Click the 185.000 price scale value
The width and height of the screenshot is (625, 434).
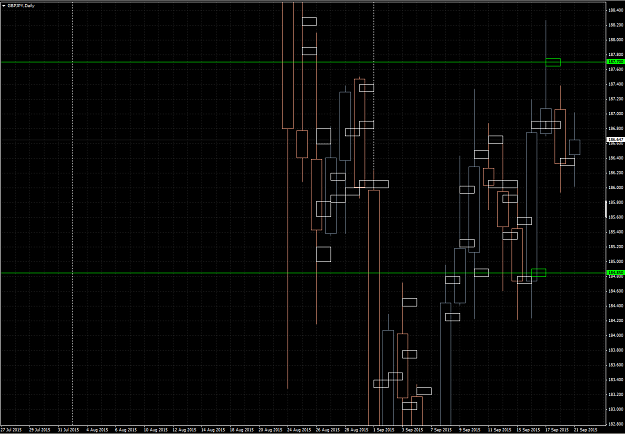[x=615, y=261]
